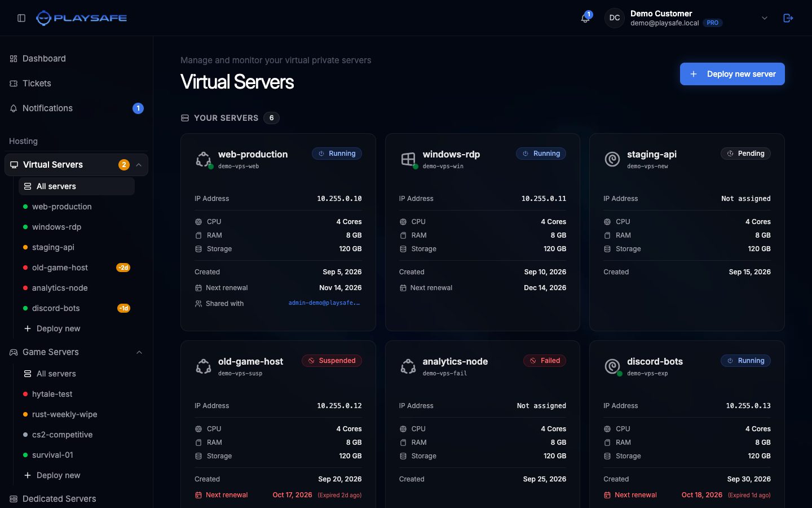The width and height of the screenshot is (812, 508).
Task: Click the Dashboard grid icon in sidebar
Action: (x=14, y=59)
